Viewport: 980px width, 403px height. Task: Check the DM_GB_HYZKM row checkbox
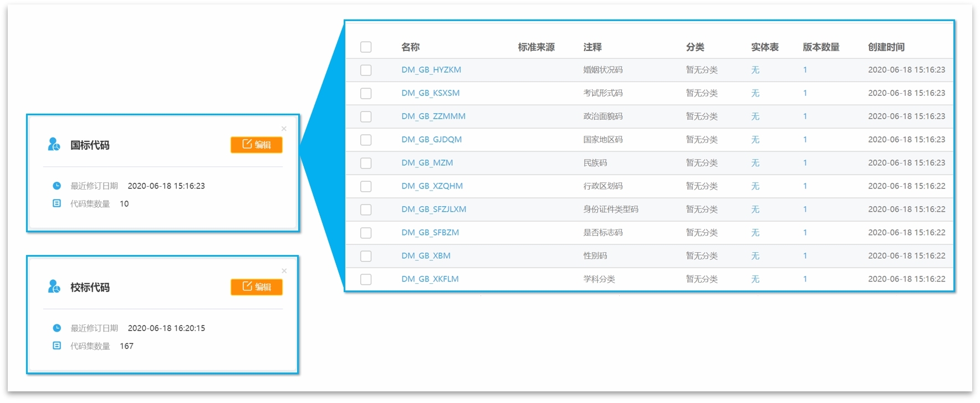(x=366, y=70)
